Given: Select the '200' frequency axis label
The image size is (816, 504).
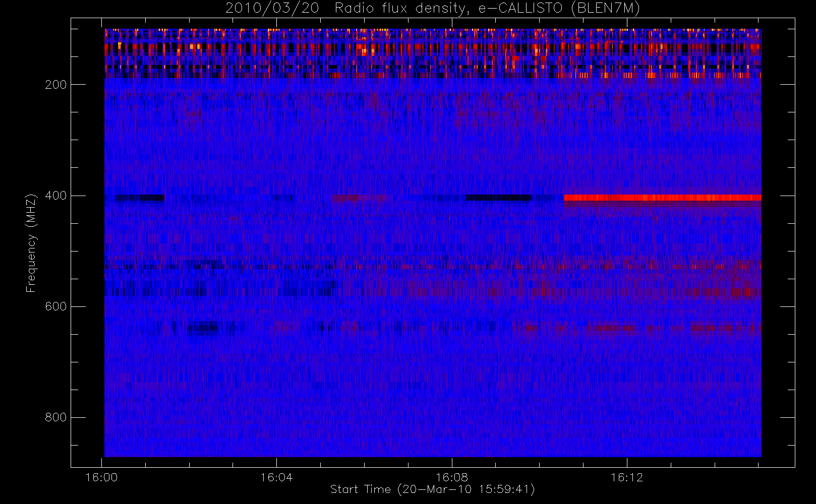Looking at the screenshot, I should point(56,85).
